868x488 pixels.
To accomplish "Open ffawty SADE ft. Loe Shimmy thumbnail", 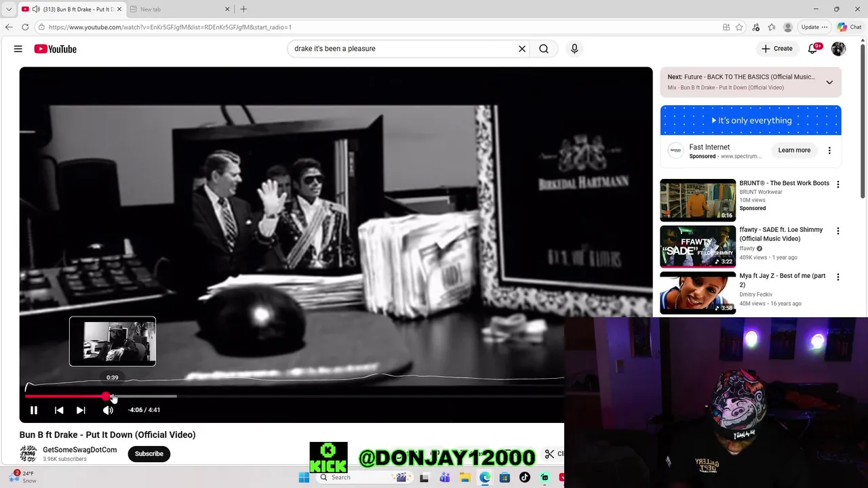I will (698, 247).
